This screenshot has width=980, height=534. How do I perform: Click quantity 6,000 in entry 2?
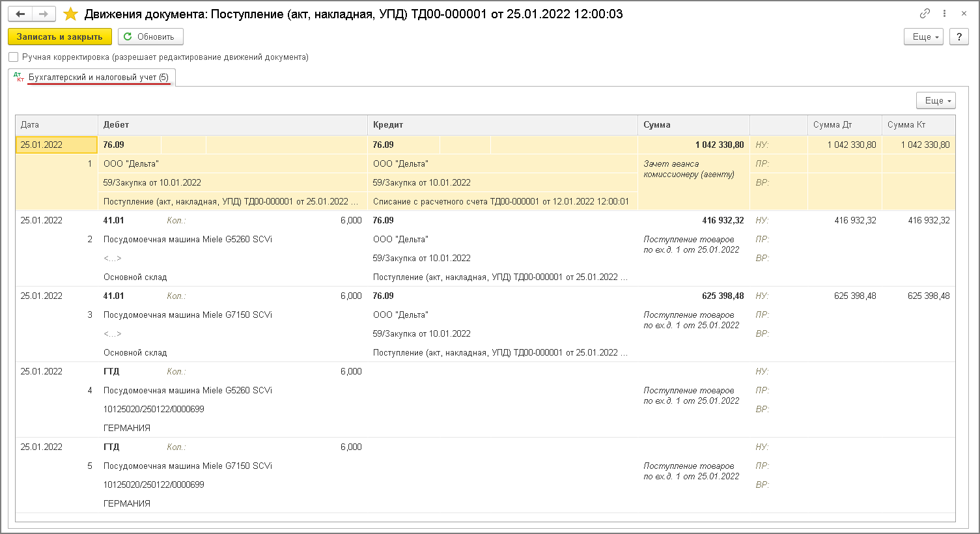(x=351, y=221)
